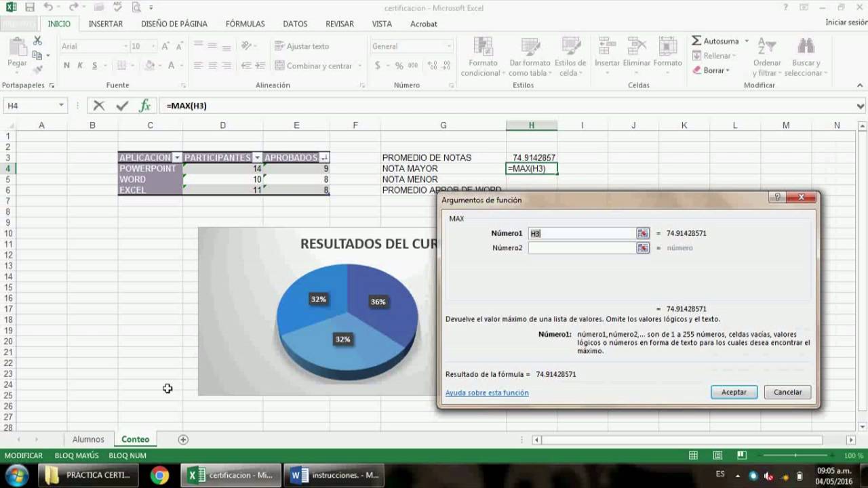This screenshot has height=488, width=868.
Task: Click the increase indent icon
Action: click(x=262, y=66)
